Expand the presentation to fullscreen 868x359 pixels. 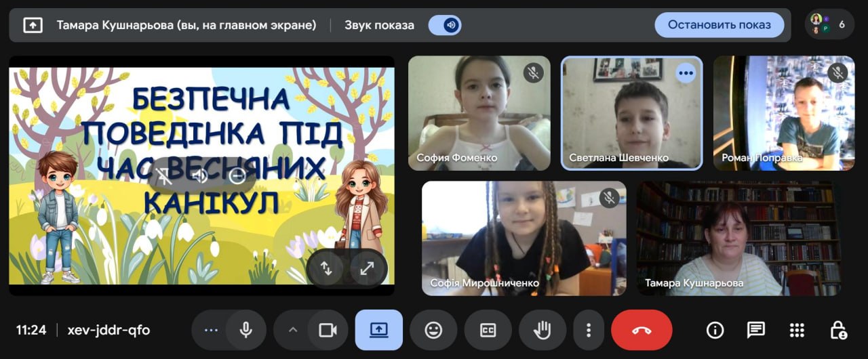[x=367, y=268]
